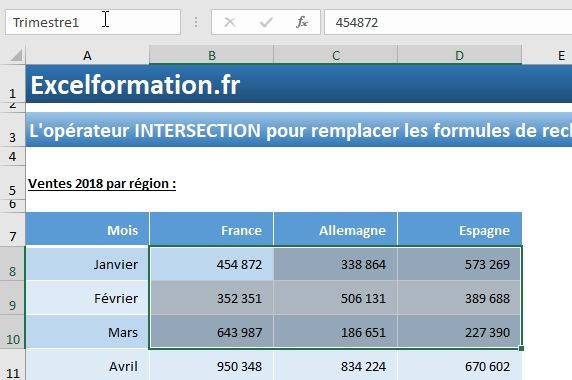This screenshot has width=572, height=380.
Task: Select row 9 header
Action: point(12,298)
